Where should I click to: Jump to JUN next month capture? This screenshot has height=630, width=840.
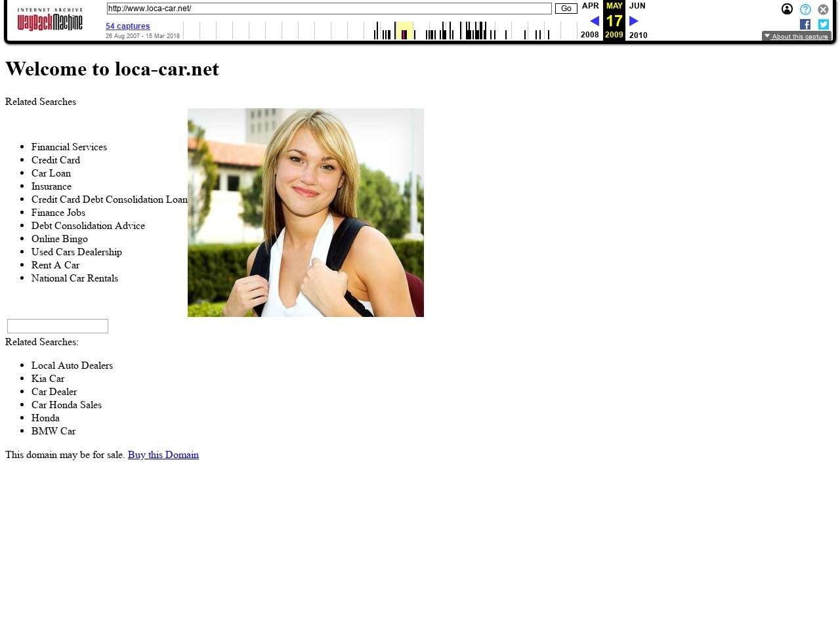[637, 6]
